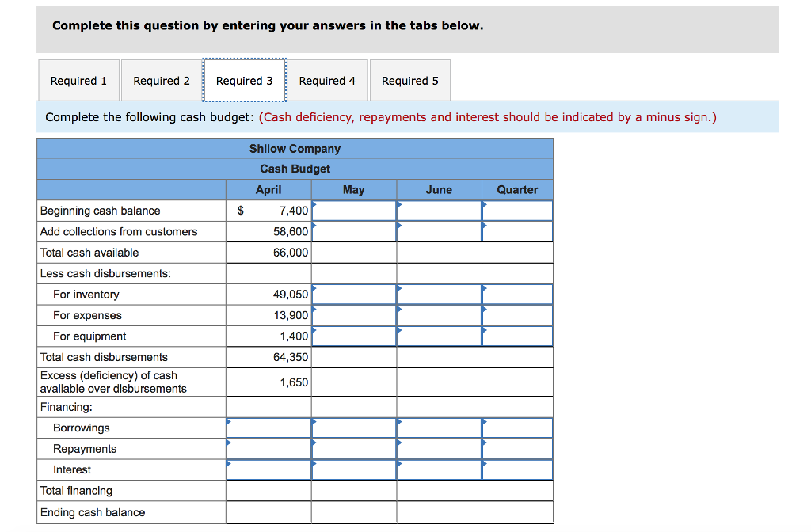Click May beginning cash balance field

click(354, 211)
